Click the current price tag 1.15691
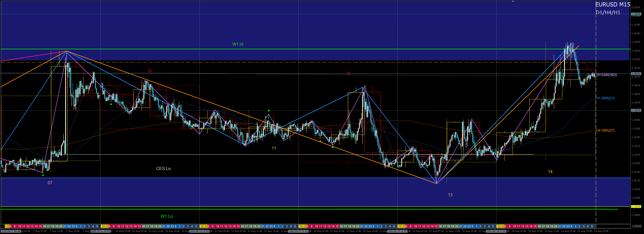 (x=636, y=74)
